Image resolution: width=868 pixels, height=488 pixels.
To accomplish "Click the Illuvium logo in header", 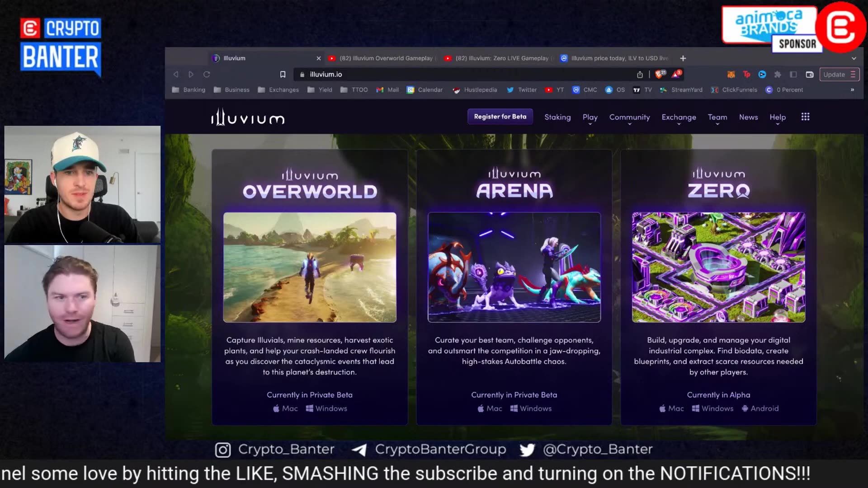I will pos(248,117).
